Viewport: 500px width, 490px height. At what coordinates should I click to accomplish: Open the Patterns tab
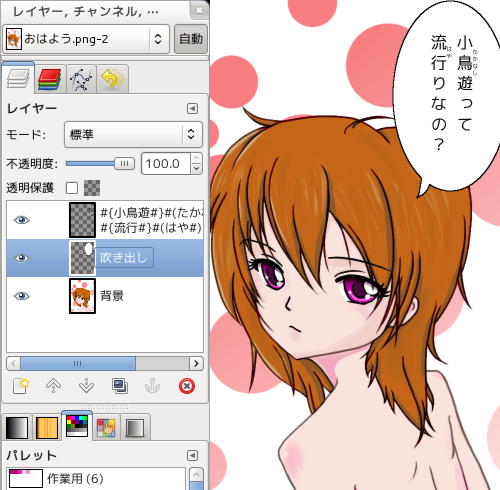tap(47, 427)
